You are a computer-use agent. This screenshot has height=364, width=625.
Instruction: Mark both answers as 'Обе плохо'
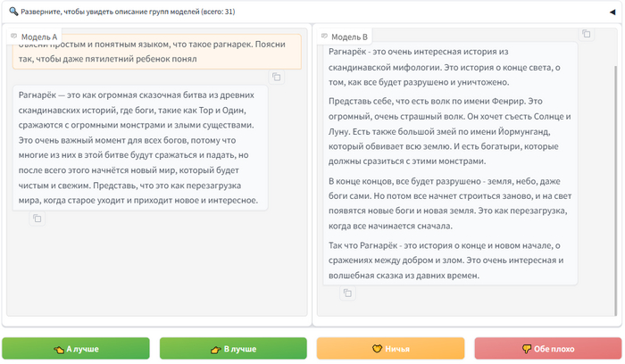pos(545,348)
